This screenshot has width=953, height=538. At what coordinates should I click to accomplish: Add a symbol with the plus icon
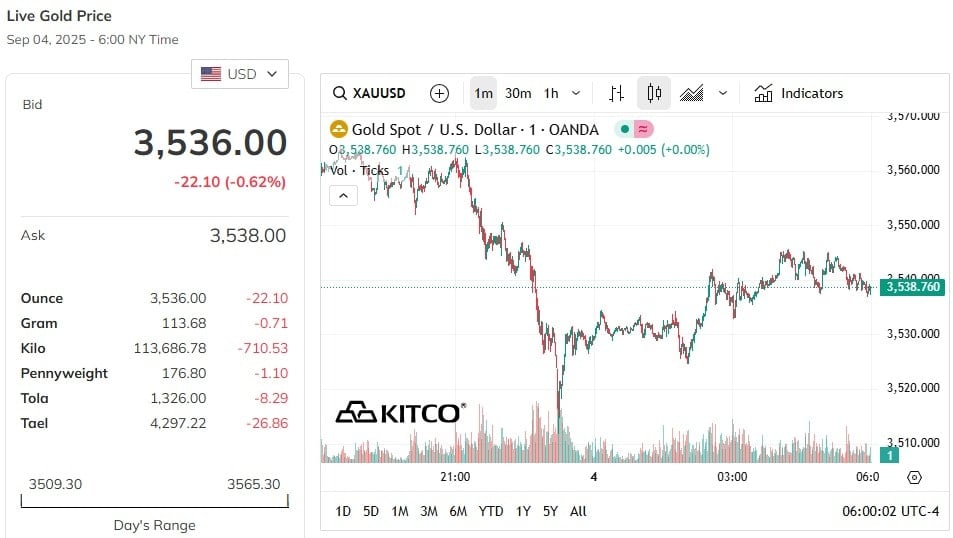click(439, 94)
